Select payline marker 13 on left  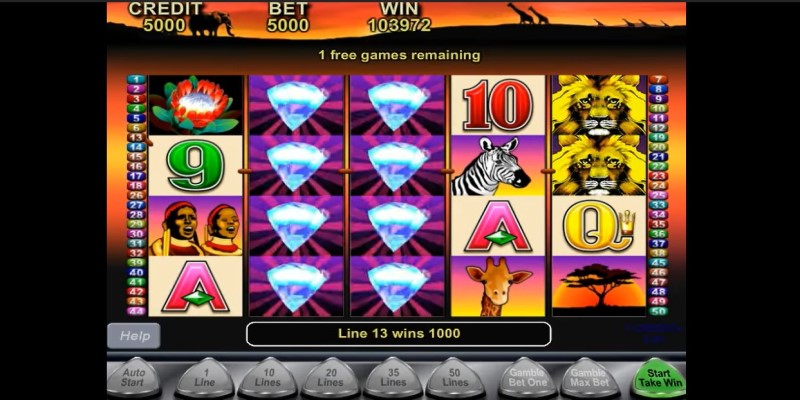pos(136,137)
